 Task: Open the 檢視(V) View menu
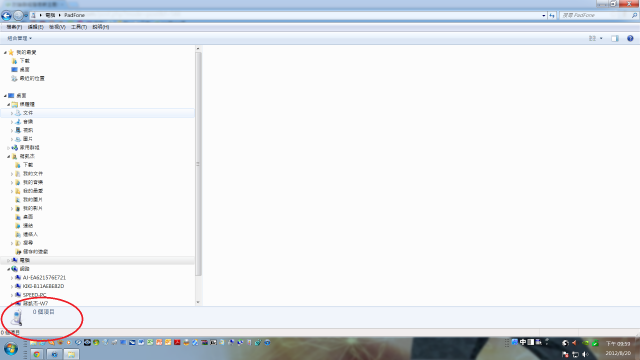[x=57, y=27]
